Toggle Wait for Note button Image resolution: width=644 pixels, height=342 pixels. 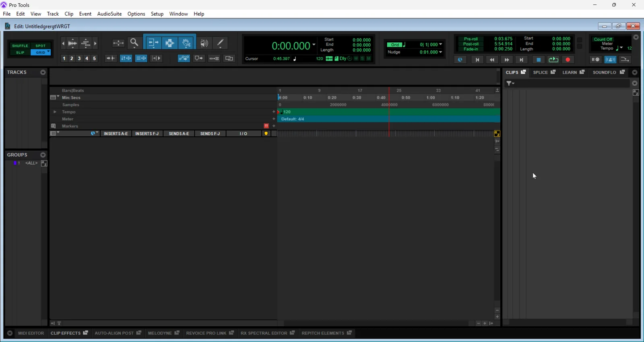[596, 60]
